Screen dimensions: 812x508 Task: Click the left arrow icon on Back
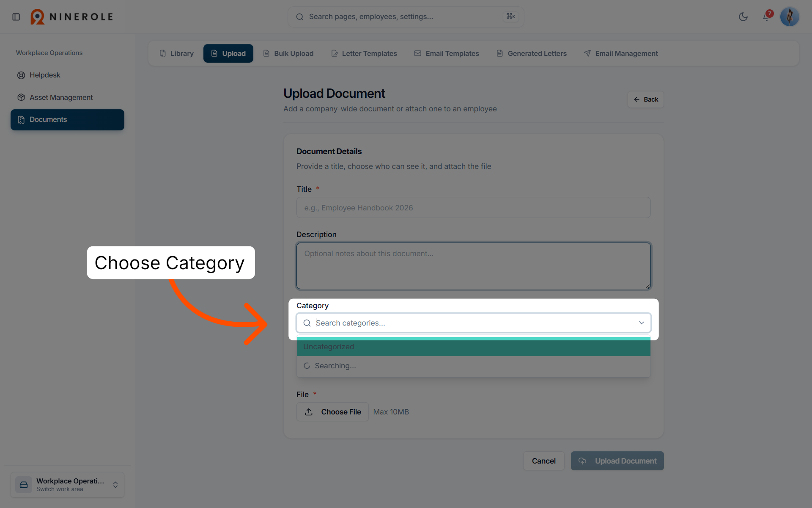point(637,99)
